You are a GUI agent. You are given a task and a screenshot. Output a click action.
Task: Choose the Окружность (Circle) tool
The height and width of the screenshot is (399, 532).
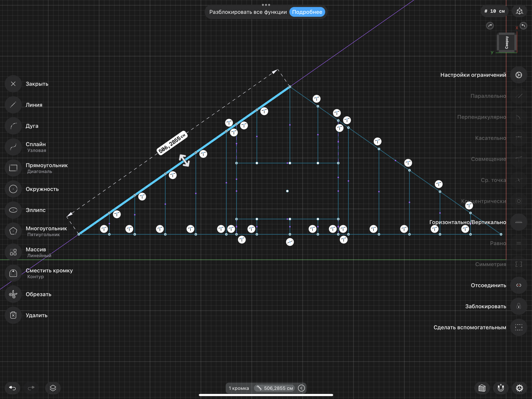pos(13,189)
